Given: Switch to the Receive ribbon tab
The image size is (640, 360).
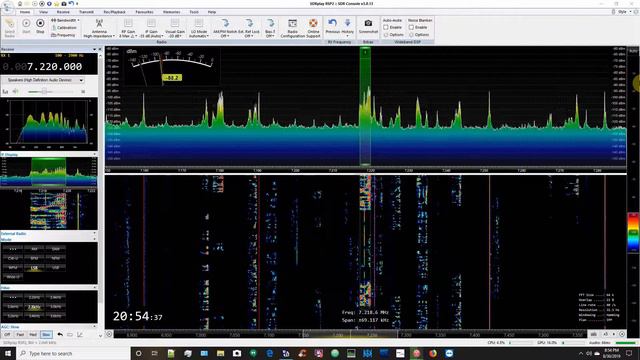Looking at the screenshot, I should click(63, 12).
